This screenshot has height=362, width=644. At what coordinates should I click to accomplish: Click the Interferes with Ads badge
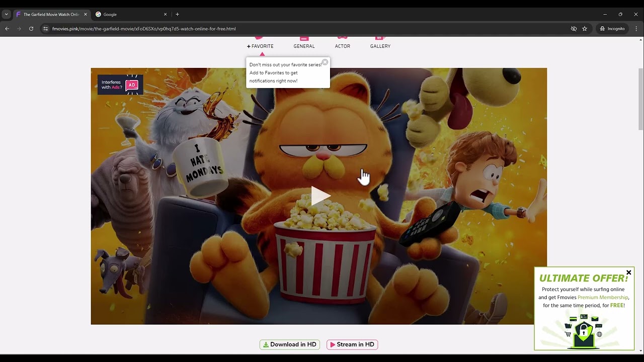(x=120, y=85)
